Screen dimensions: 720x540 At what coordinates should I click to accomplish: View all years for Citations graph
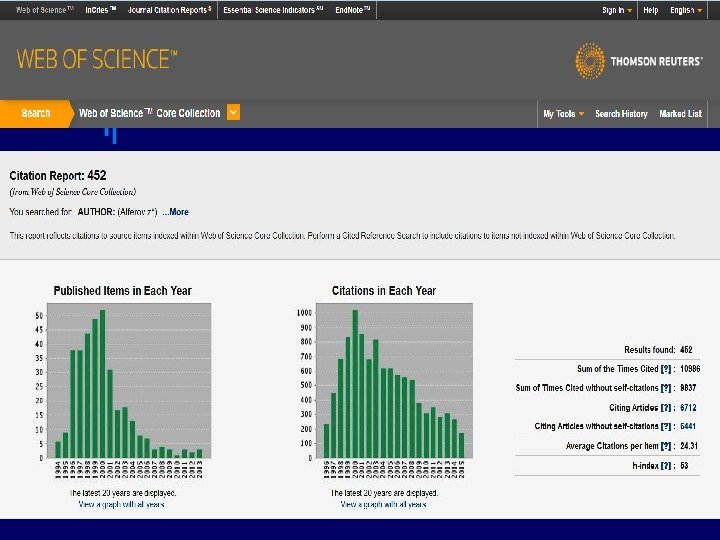tap(383, 504)
